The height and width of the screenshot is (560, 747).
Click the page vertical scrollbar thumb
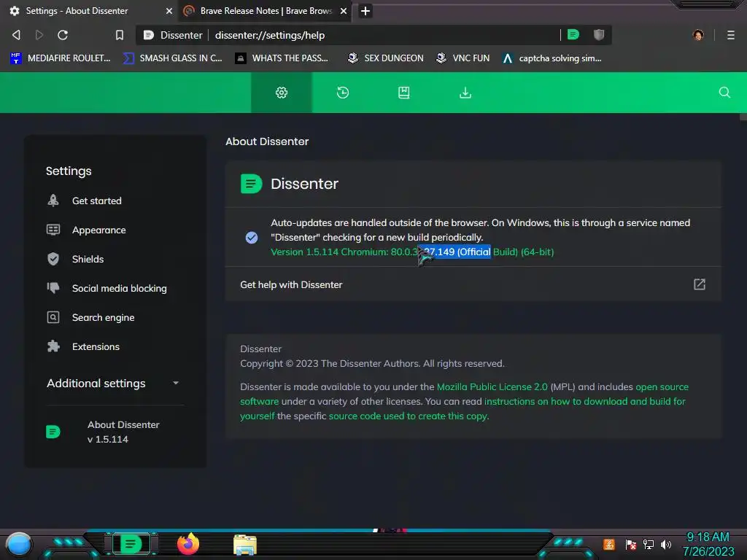743,117
